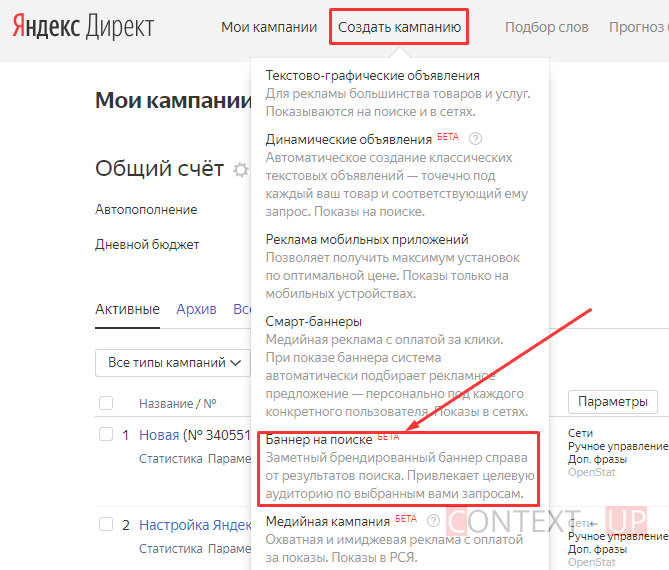669x570 pixels.
Task: Switch to the Архив tab
Action: (x=196, y=309)
